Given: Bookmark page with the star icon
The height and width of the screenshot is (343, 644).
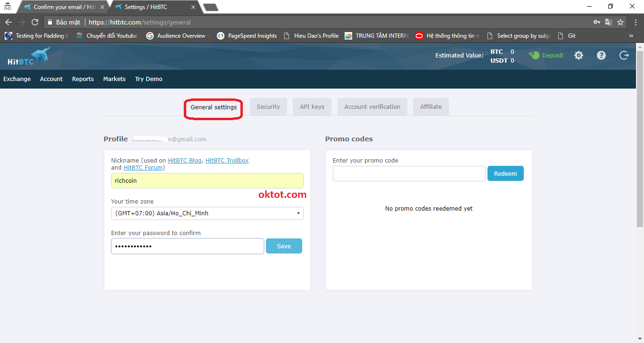Looking at the screenshot, I should pos(620,22).
